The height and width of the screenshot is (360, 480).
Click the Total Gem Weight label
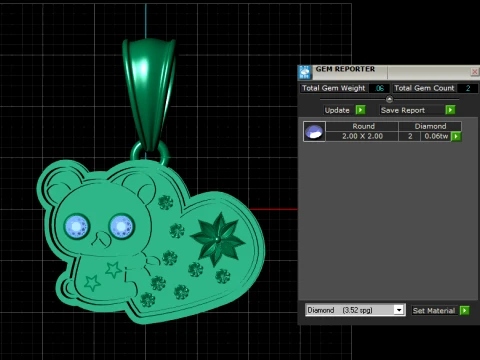tap(333, 88)
